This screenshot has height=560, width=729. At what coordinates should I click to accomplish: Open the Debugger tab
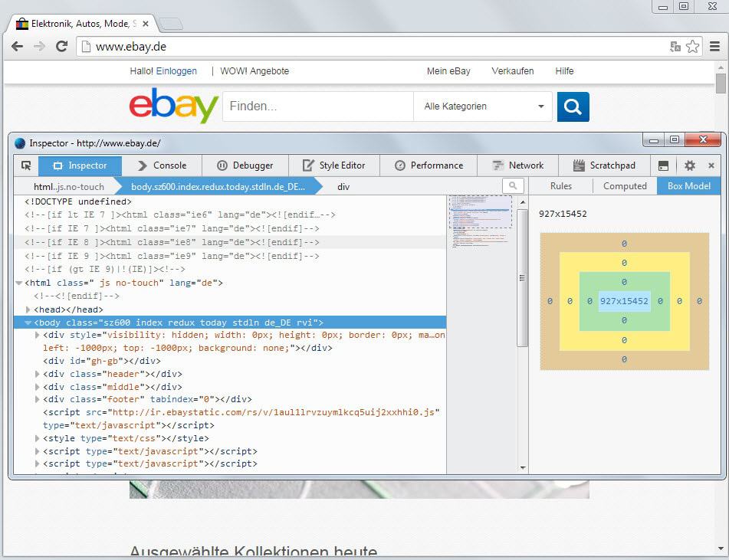coord(245,165)
